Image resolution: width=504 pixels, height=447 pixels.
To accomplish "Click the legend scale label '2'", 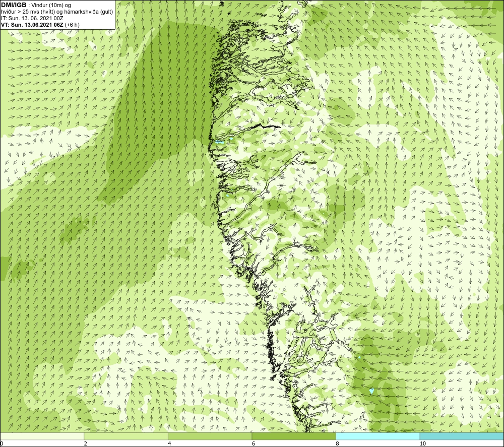I will point(86,443).
